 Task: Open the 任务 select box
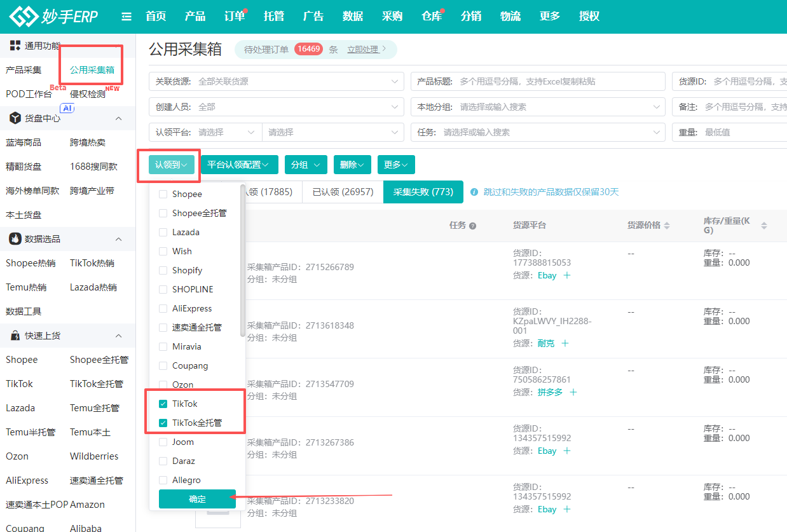tap(538, 132)
